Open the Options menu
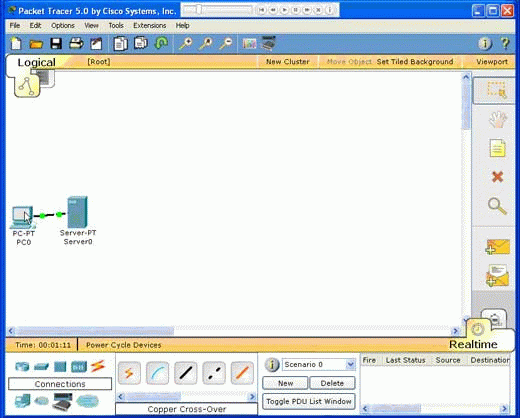520x418 pixels. (x=63, y=25)
